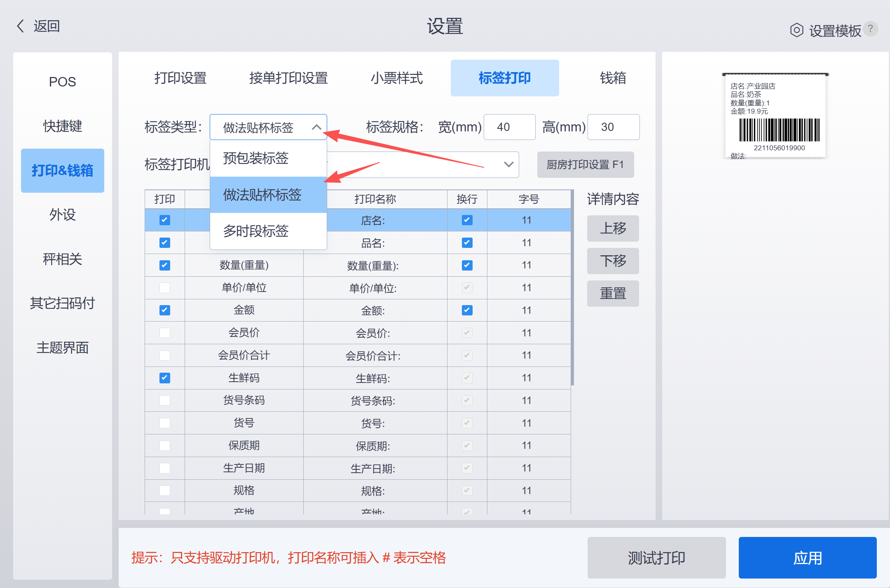Viewport: 890px width, 588px height.
Task: Enable print checkbox for 生产日期 row
Action: (x=165, y=468)
